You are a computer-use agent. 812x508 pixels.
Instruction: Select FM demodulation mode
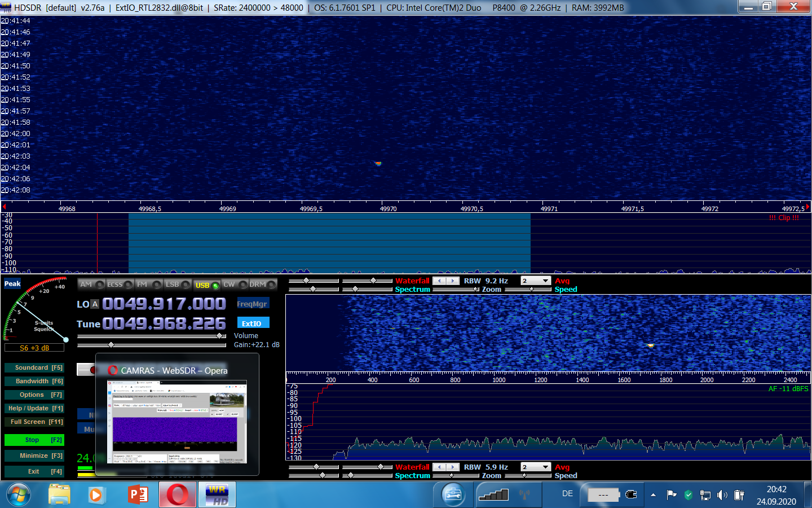pos(149,284)
